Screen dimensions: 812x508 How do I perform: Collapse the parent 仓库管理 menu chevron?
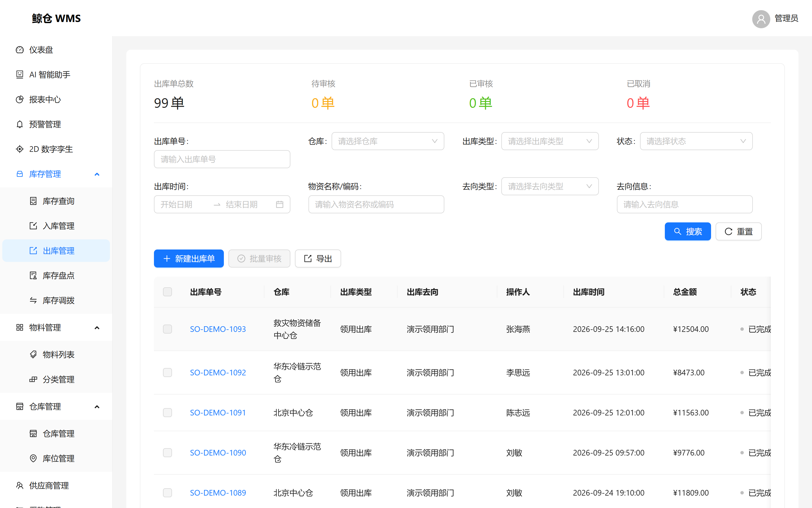pyautogui.click(x=97, y=406)
